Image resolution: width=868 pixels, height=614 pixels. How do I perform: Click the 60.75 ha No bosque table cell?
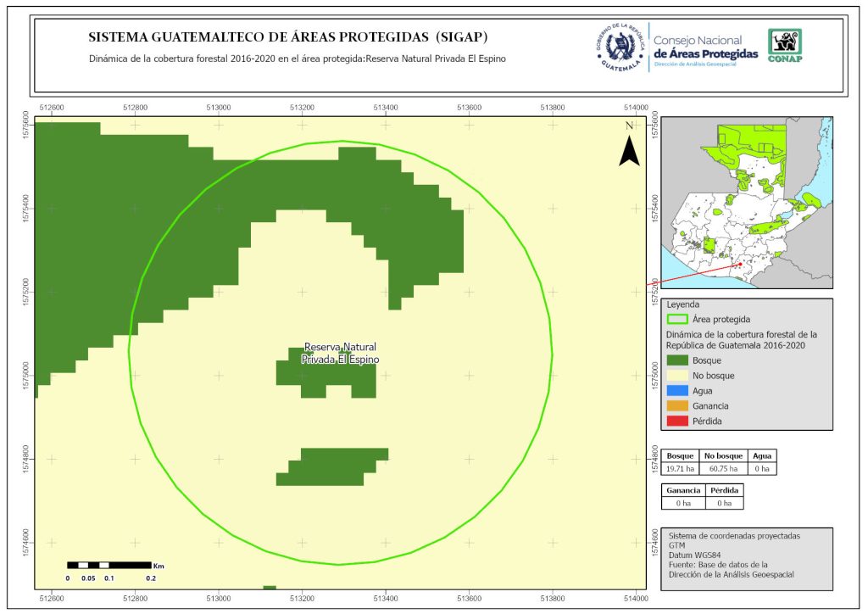pos(724,468)
